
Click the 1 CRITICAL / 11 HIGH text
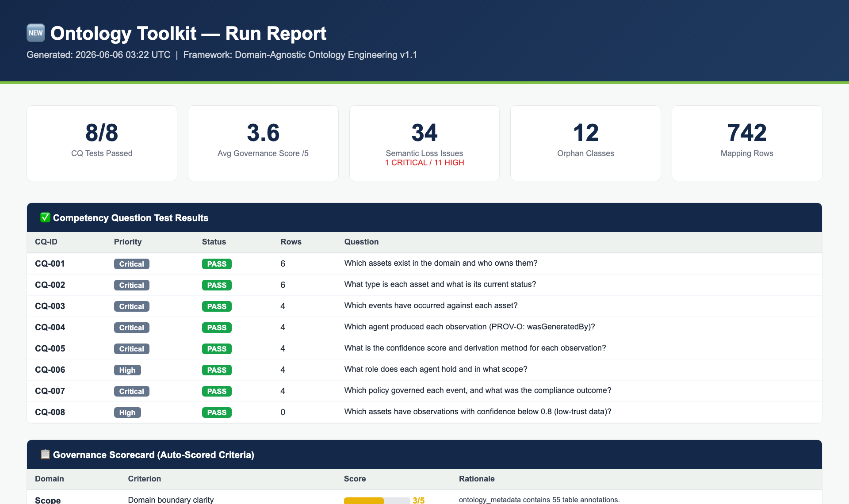[x=424, y=163]
